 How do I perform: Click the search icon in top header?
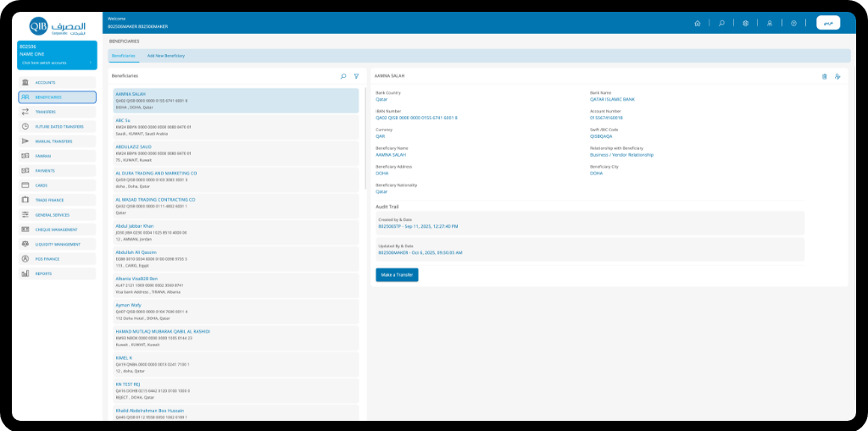click(x=721, y=23)
